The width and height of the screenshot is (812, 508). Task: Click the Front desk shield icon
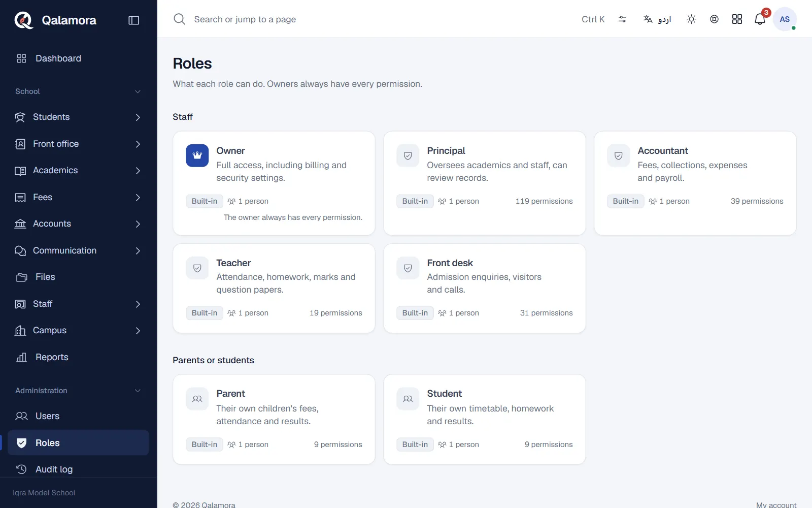(x=408, y=268)
